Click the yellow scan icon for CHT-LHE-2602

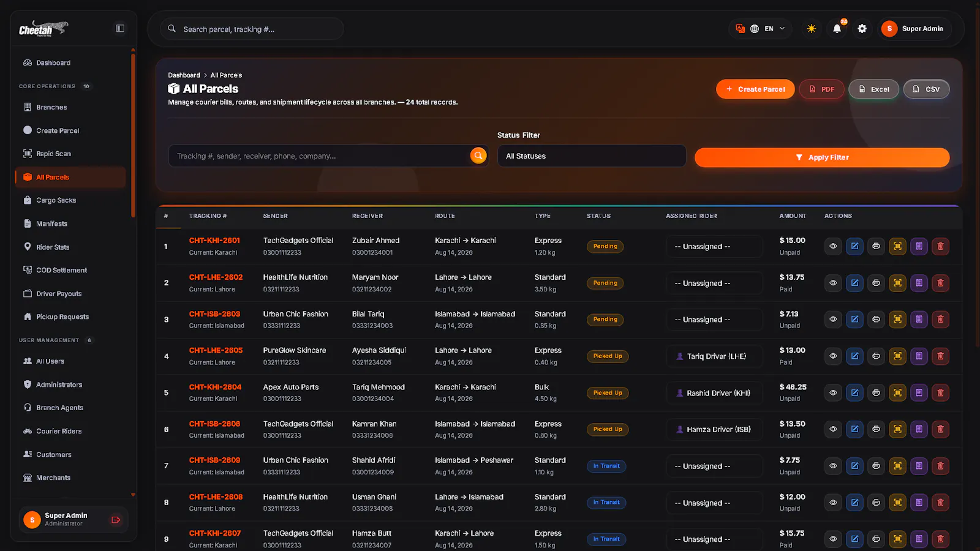[897, 283]
